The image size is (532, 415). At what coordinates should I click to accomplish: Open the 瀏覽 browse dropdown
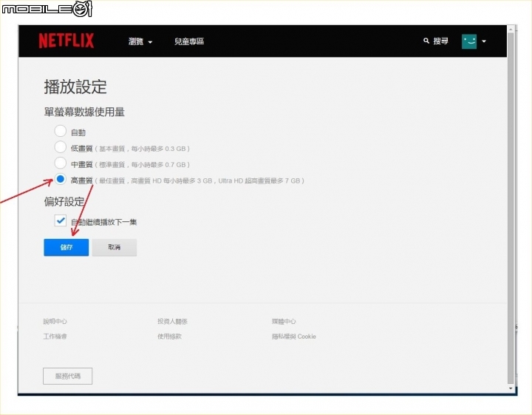140,41
